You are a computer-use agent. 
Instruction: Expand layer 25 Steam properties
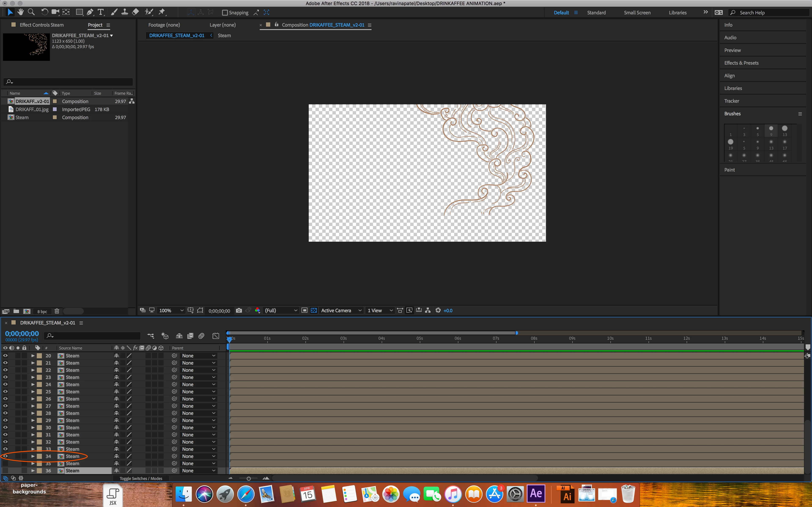(x=33, y=392)
